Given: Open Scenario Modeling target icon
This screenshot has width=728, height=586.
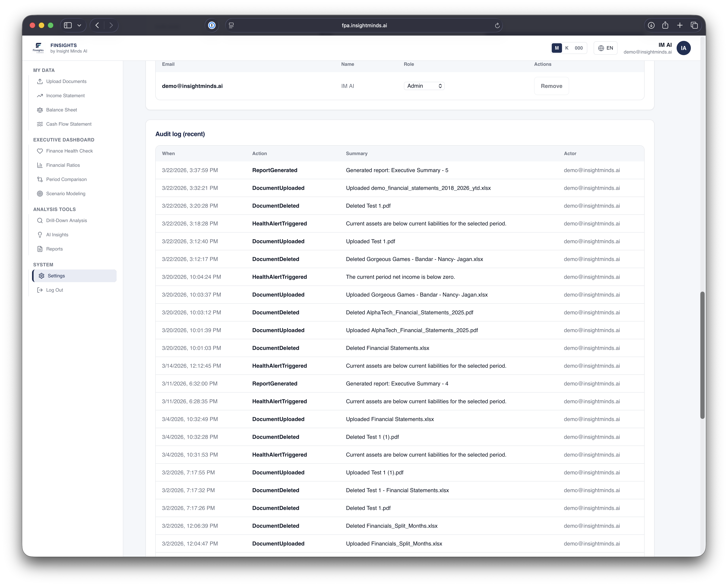Looking at the screenshot, I should click(40, 193).
